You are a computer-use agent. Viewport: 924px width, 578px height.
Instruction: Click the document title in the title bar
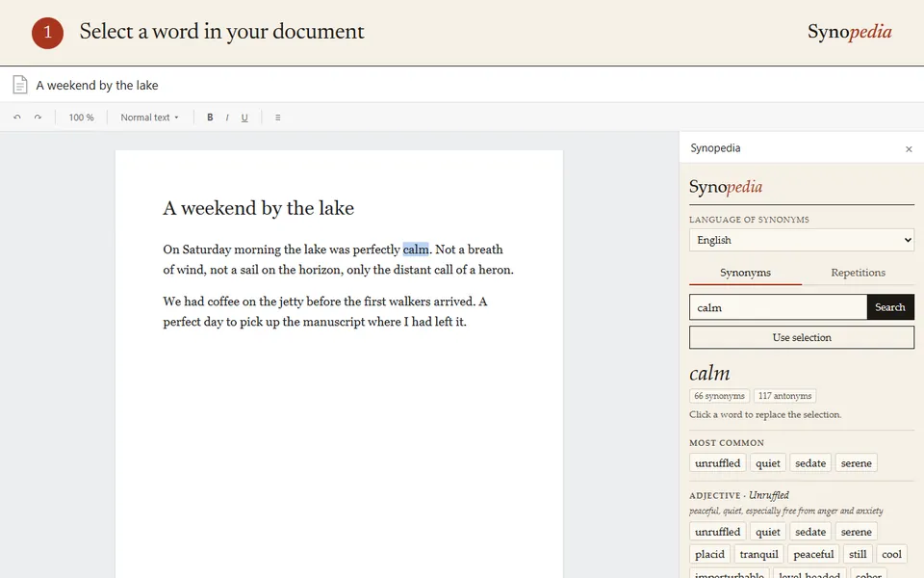pyautogui.click(x=97, y=85)
